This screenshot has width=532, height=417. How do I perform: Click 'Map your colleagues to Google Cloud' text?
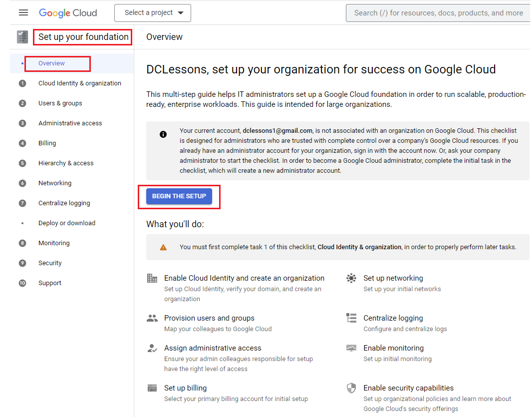point(218,329)
